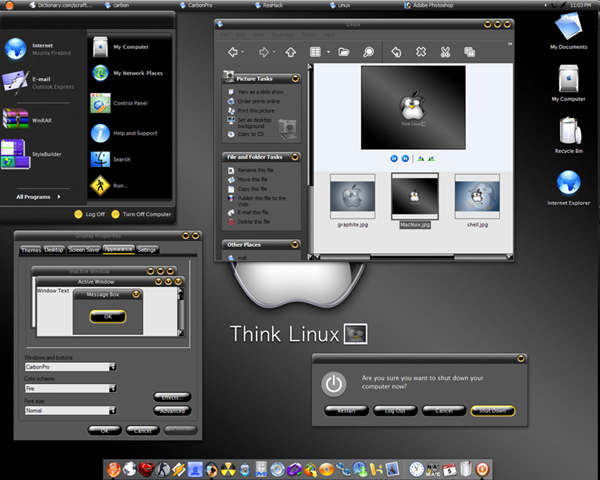This screenshot has height=480, width=600.
Task: Collapse the Other Places panel
Action: pyautogui.click(x=295, y=244)
